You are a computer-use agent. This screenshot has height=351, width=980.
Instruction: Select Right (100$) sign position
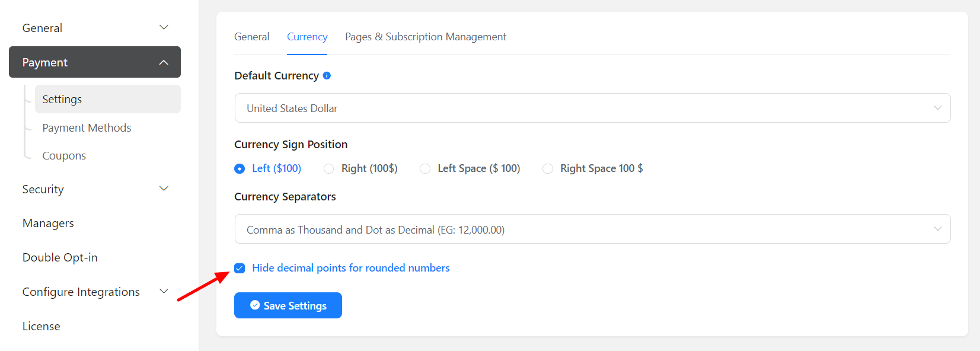pyautogui.click(x=329, y=169)
